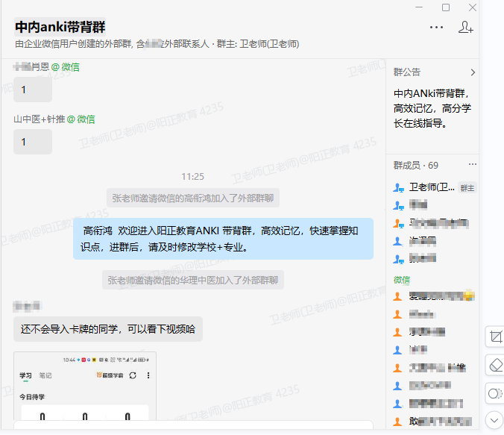Image resolution: width=504 pixels, height=435 pixels.
Task: Minimize the chat window
Action: pos(419,7)
